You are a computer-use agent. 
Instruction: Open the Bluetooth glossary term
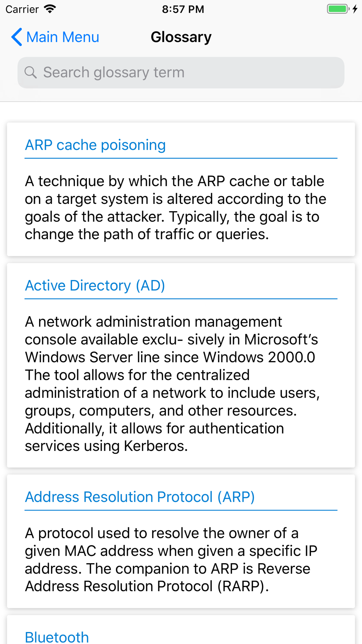(57, 637)
